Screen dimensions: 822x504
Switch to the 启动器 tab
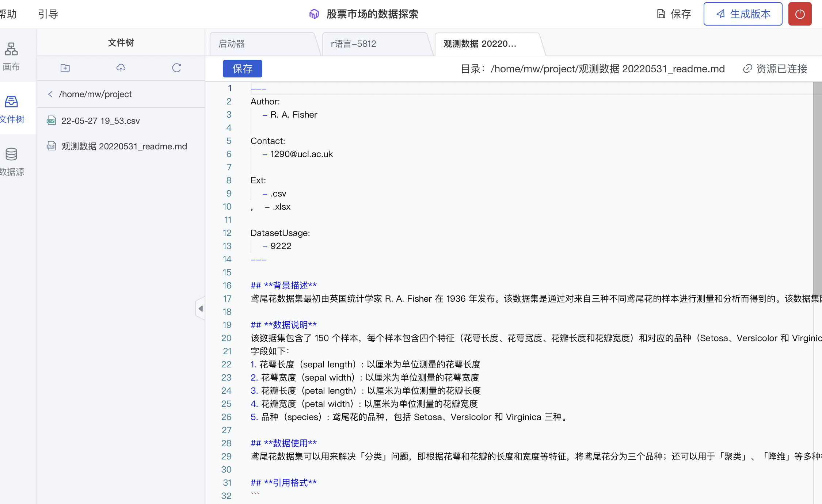pyautogui.click(x=232, y=44)
